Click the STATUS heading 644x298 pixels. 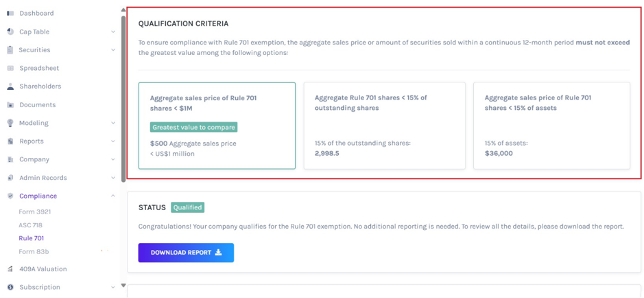coord(152,207)
